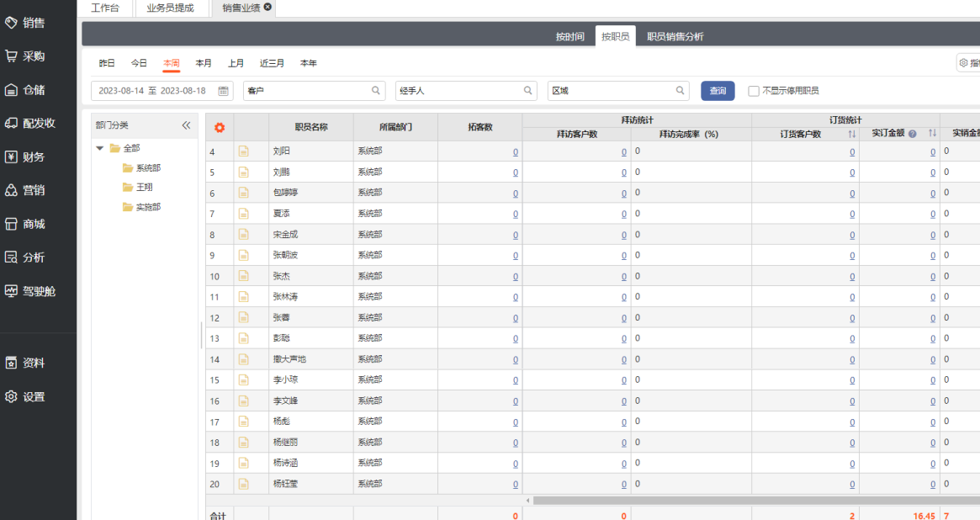Click the 查询 button

[718, 91]
